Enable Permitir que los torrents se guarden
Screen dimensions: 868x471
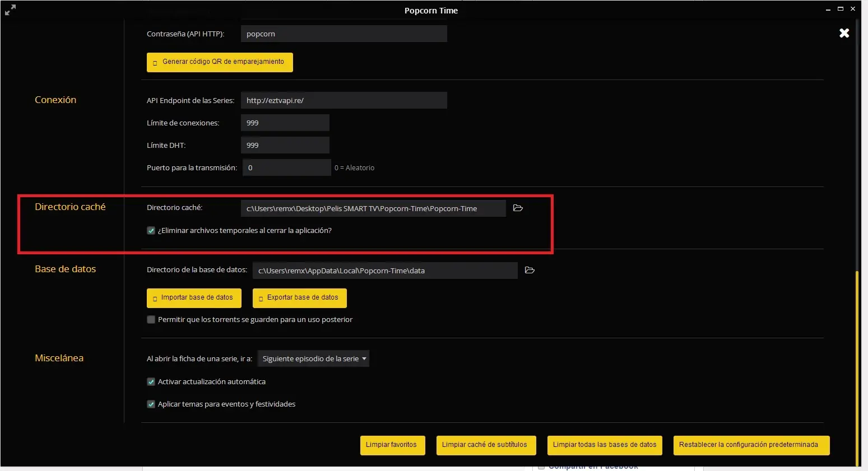point(151,320)
